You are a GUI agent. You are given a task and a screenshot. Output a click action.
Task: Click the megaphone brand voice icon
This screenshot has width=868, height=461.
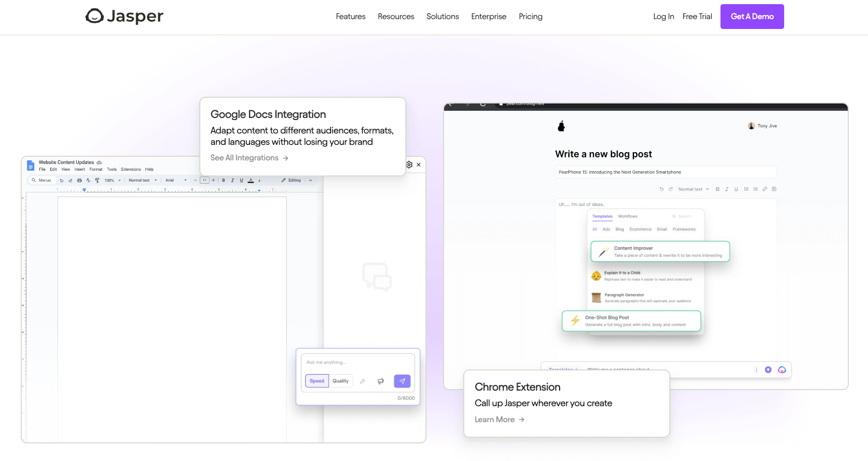click(x=381, y=381)
